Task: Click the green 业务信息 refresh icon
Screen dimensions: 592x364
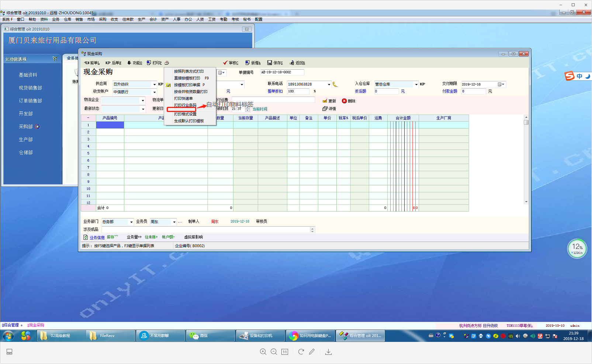Action: pos(86,237)
